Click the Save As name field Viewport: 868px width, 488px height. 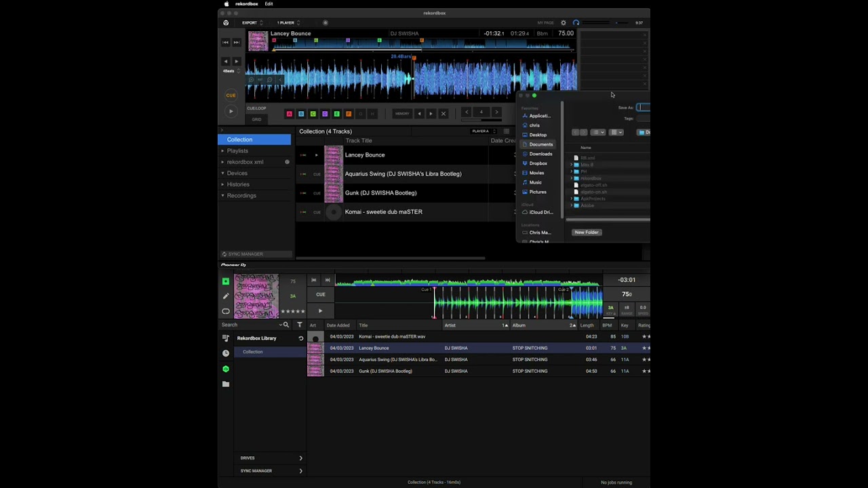point(643,108)
